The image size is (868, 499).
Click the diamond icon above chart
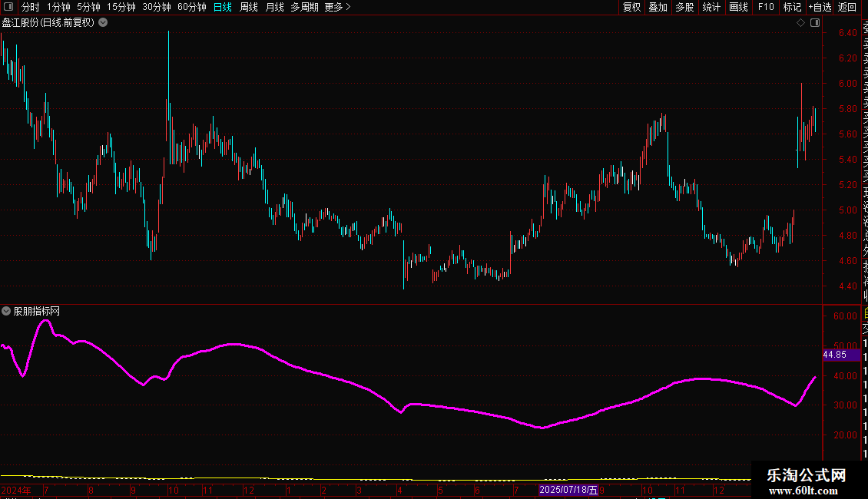coord(800,23)
